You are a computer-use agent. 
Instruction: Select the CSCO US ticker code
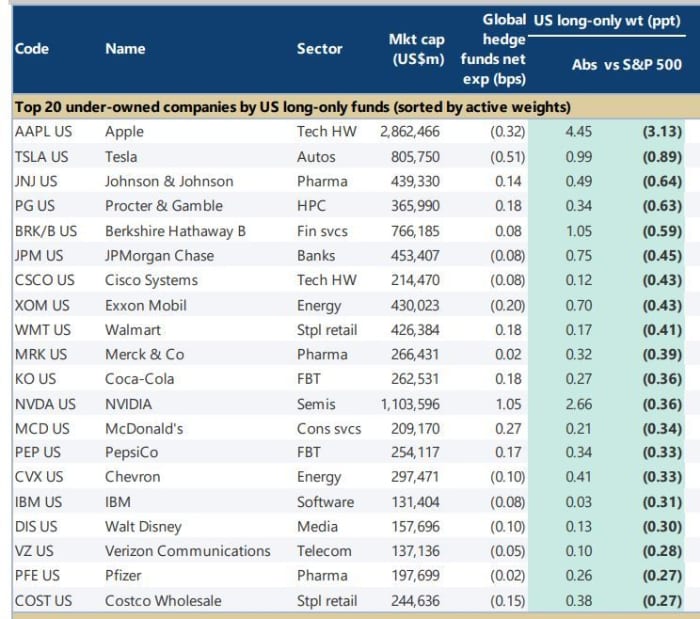[45, 280]
